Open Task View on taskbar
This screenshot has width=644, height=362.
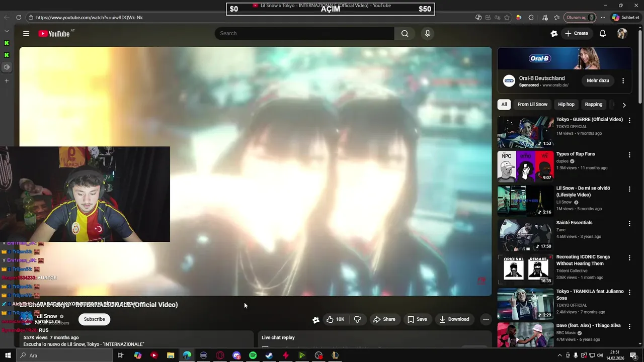pos(121,355)
